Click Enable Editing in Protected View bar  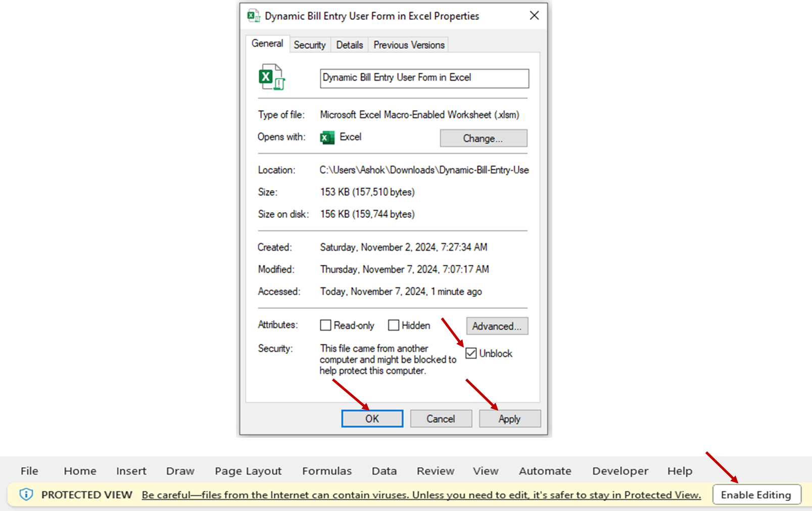click(x=756, y=494)
